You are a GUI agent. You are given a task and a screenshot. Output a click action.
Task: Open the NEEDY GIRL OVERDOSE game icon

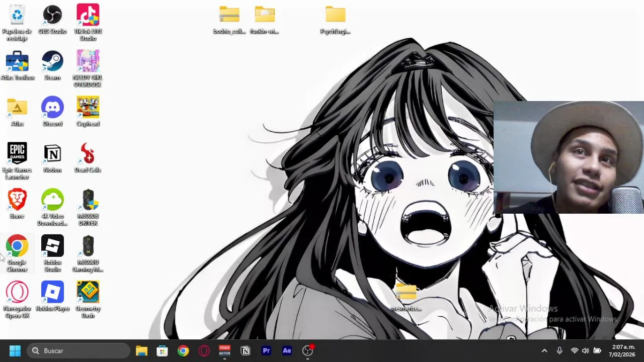88,69
